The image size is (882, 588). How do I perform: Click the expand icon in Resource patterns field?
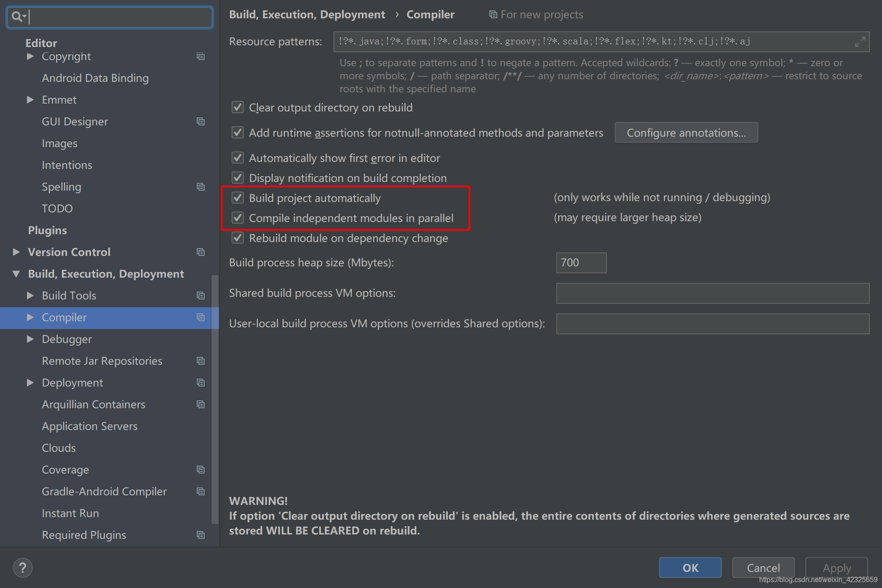860,42
